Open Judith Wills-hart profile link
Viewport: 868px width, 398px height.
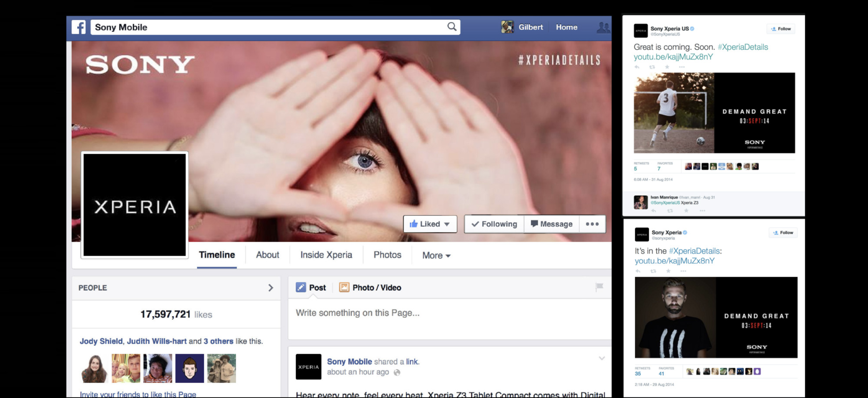[x=157, y=341]
